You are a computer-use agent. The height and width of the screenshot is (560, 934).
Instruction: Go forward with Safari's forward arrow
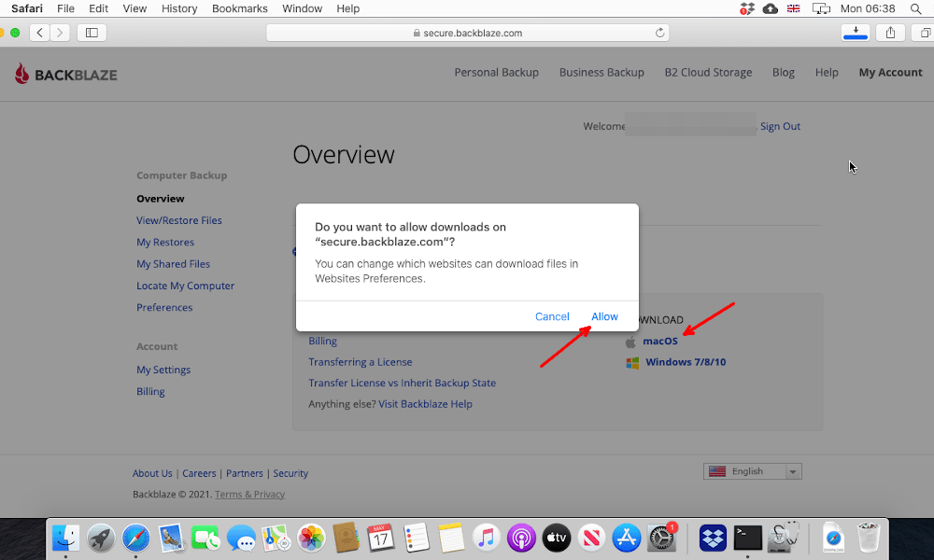(x=60, y=33)
